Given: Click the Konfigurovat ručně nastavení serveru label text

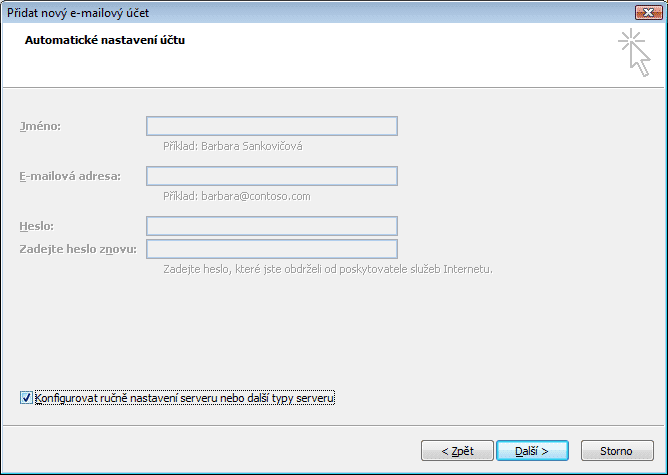Looking at the screenshot, I should pyautogui.click(x=184, y=398).
